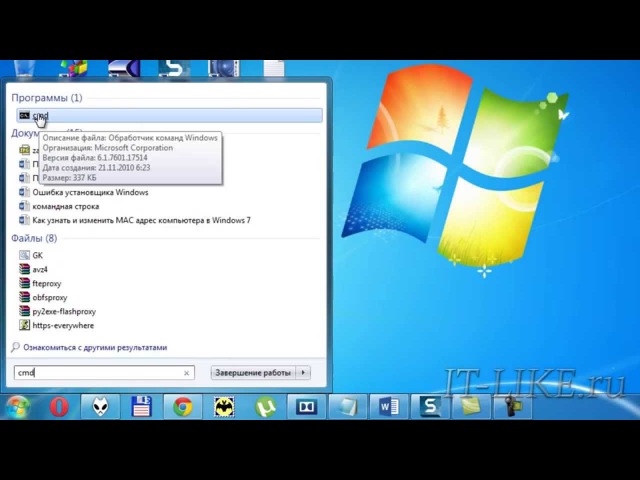
Task: Open the obfsproxy archive result
Action: point(50,298)
